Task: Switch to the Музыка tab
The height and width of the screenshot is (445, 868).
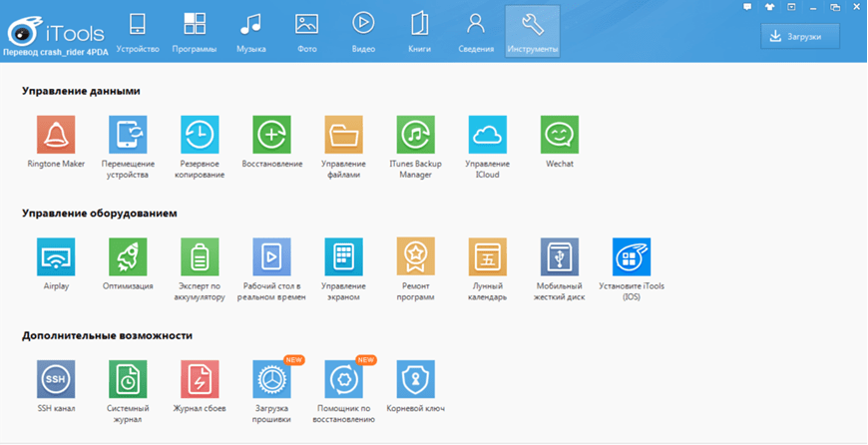Action: tap(250, 31)
